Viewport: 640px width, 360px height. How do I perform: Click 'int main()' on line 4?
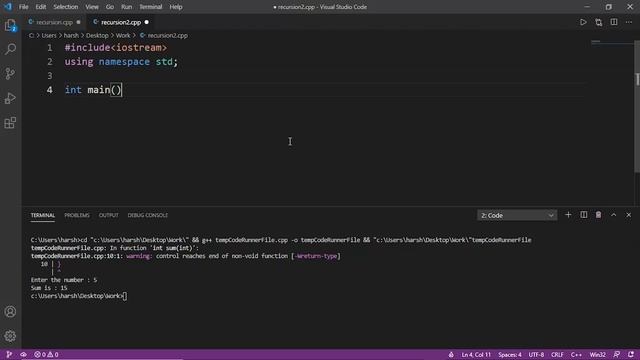pos(93,90)
